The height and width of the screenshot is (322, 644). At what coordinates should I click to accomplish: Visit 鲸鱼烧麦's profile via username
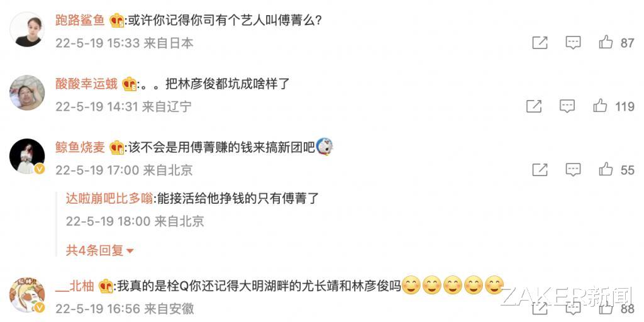pyautogui.click(x=80, y=147)
